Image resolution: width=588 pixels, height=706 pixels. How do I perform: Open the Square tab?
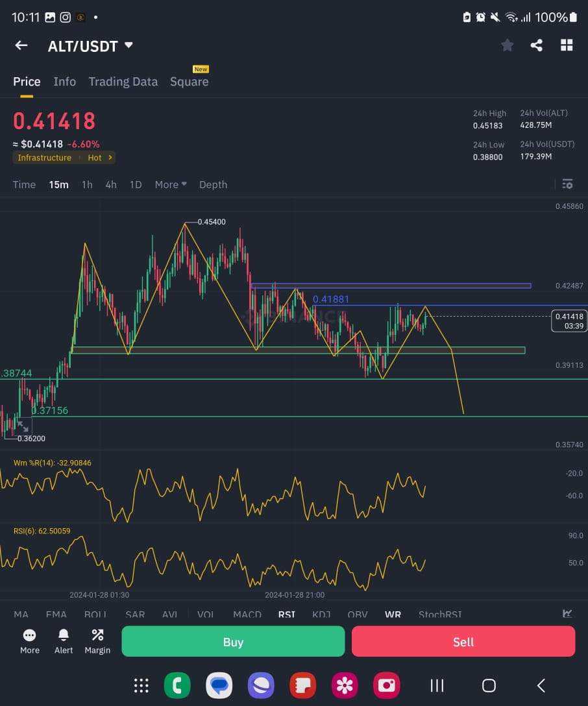[x=189, y=81]
